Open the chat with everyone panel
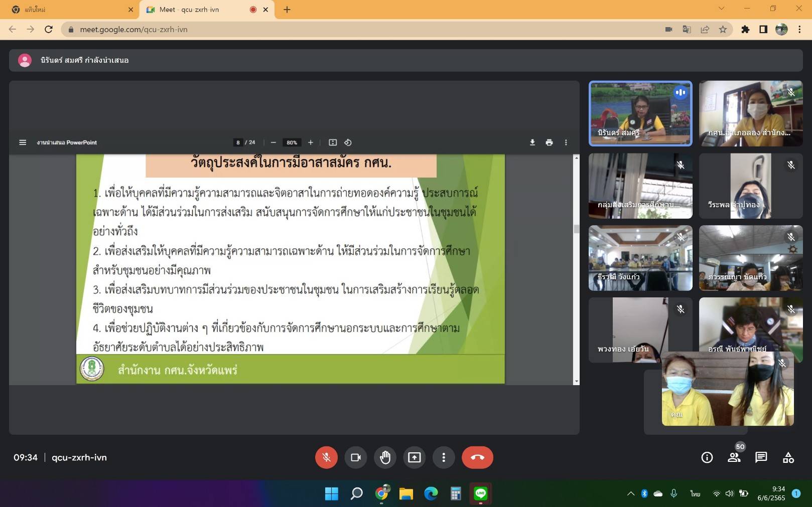This screenshot has height=507, width=812. 761,457
